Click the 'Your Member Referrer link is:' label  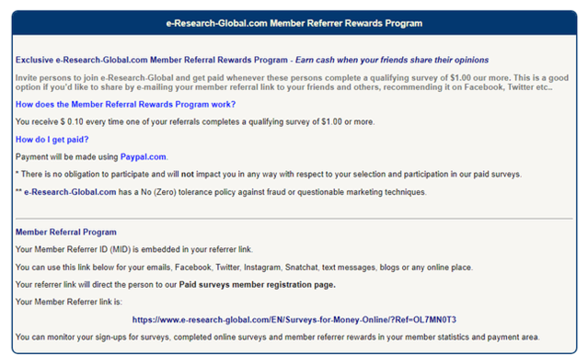pos(69,301)
